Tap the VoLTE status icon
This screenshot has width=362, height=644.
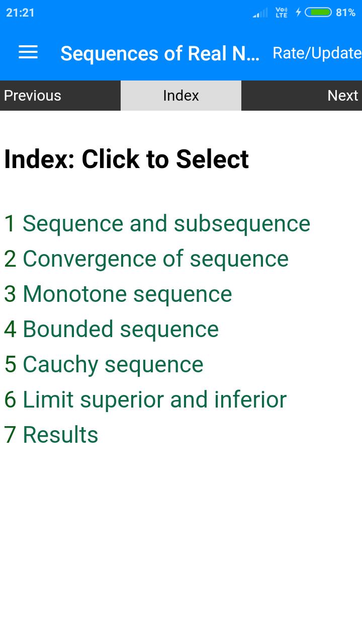click(282, 13)
